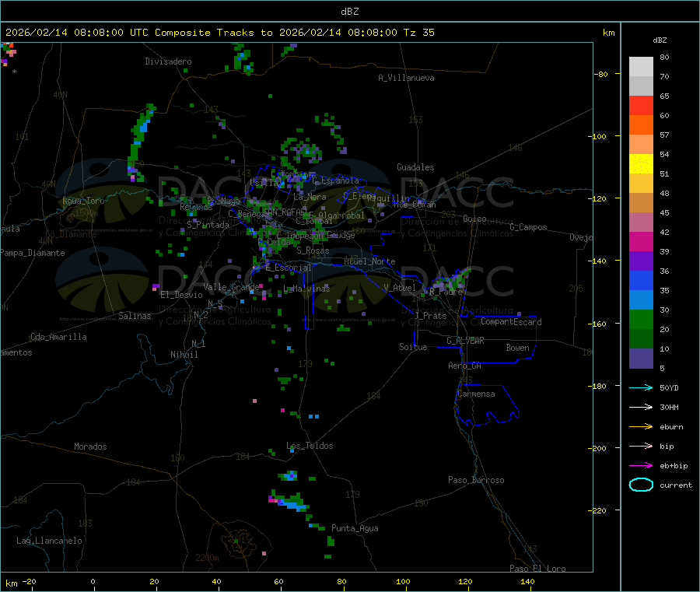Click the Agua_Toro map label
This screenshot has height=592, width=700.
click(83, 201)
